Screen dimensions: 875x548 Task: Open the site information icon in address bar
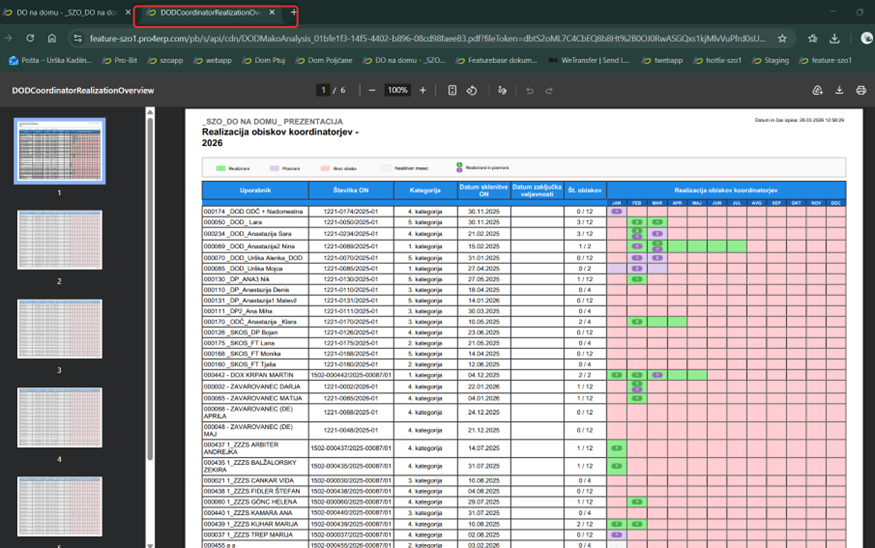click(x=78, y=39)
